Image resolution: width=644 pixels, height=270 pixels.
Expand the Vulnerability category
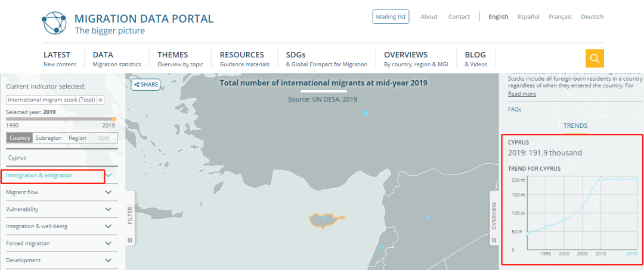[58, 210]
